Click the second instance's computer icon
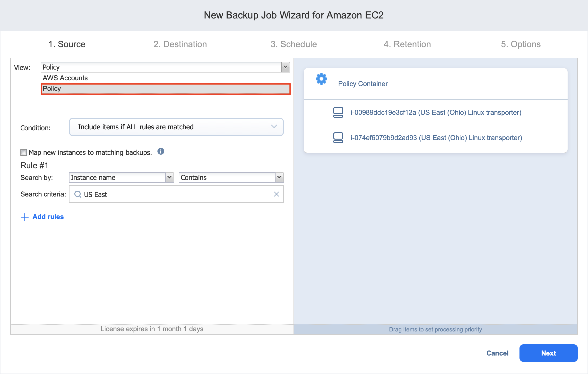 point(338,138)
